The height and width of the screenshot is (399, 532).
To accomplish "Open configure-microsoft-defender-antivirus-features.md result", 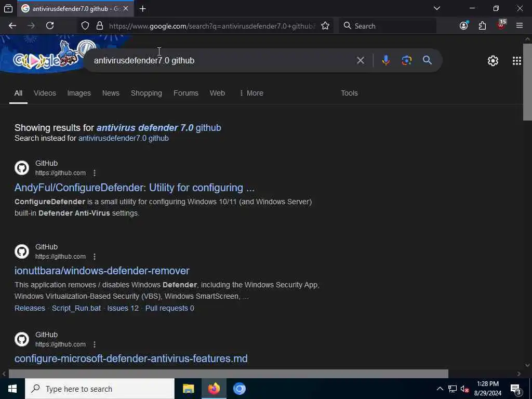I will (131, 358).
